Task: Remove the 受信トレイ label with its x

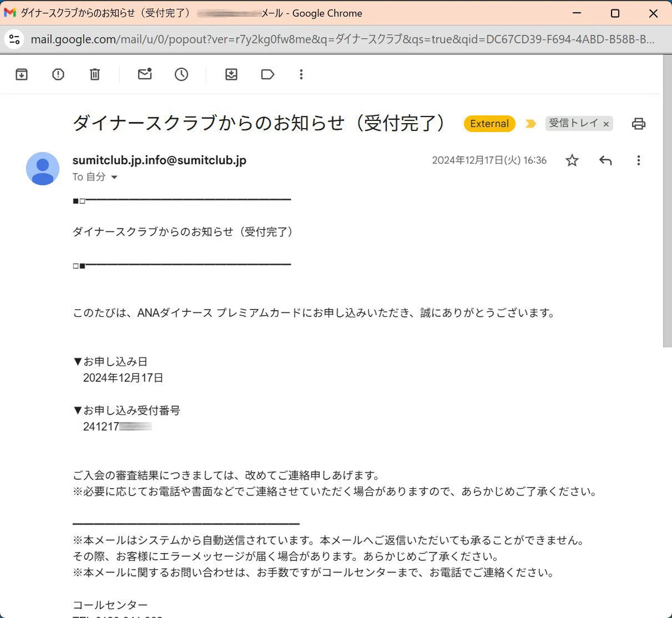Action: pyautogui.click(x=606, y=124)
